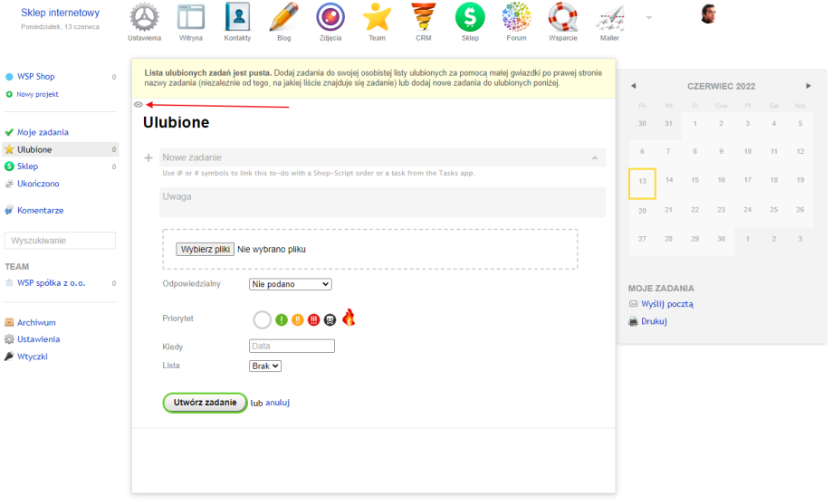Open the Zdjęcia photos app
The width and height of the screenshot is (833, 504).
coord(330,18)
